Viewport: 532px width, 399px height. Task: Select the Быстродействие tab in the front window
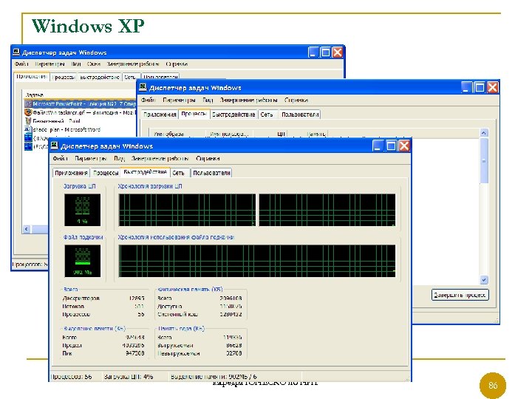(146, 172)
